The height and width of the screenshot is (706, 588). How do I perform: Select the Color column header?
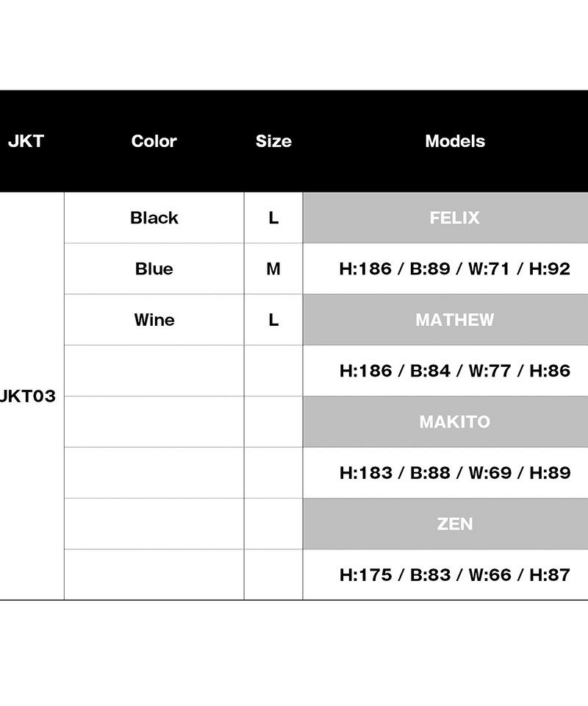tap(154, 141)
